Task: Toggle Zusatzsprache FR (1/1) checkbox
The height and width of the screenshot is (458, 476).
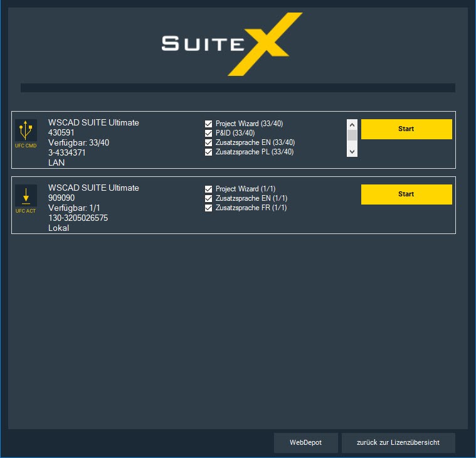Action: (208, 208)
